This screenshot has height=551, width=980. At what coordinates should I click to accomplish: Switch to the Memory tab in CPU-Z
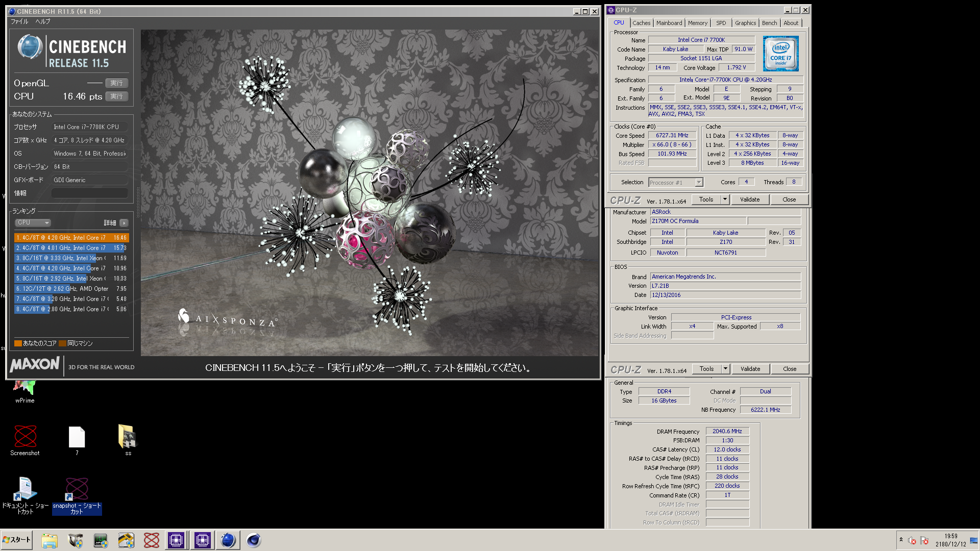pyautogui.click(x=697, y=23)
